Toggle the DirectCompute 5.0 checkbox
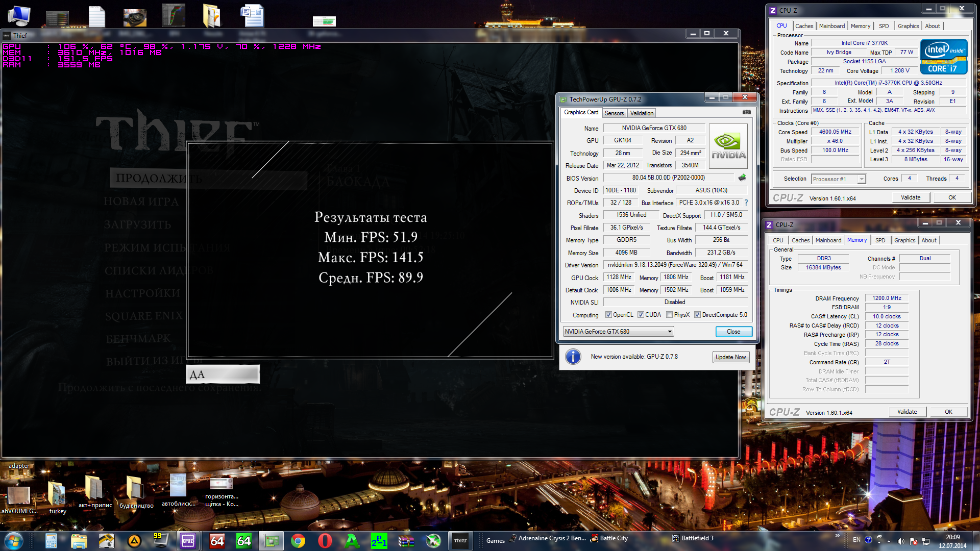The width and height of the screenshot is (980, 551). (697, 315)
